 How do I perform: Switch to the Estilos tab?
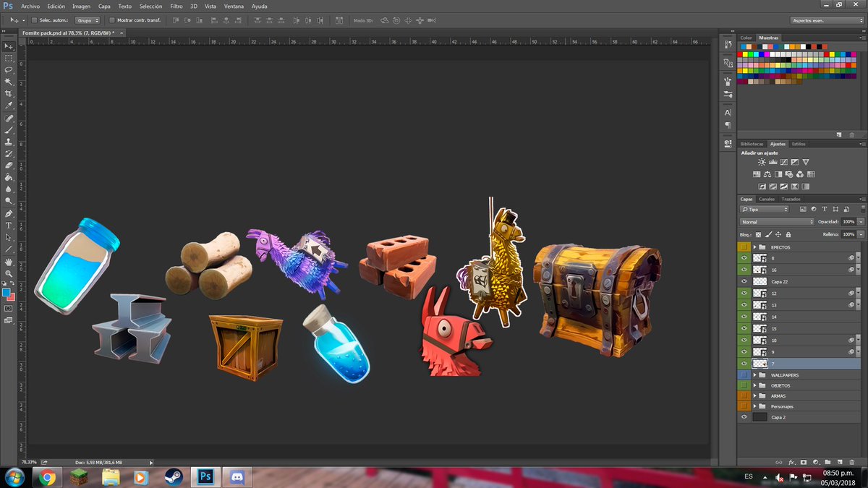(x=799, y=144)
